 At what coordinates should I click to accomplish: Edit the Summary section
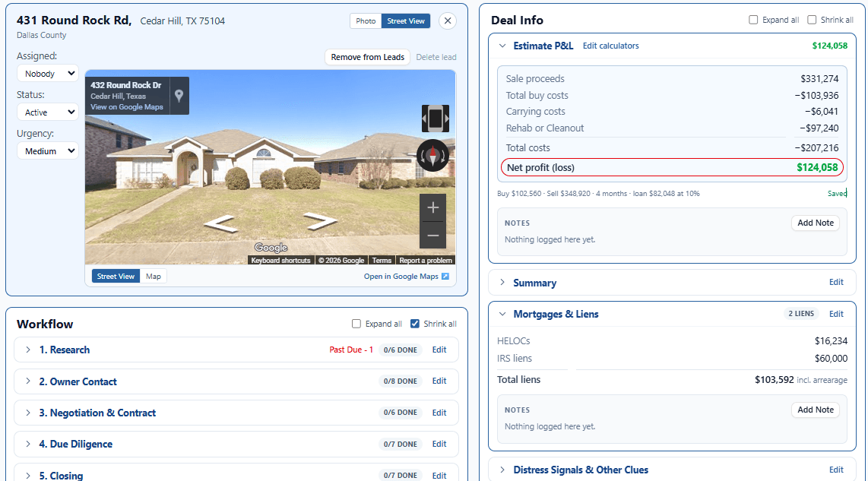(836, 282)
